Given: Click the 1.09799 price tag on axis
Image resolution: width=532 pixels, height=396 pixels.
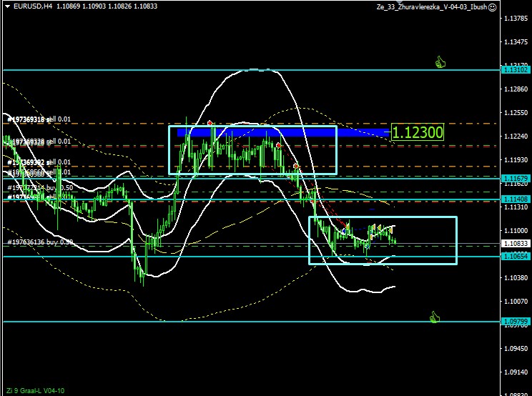Looking at the screenshot, I should coord(516,322).
